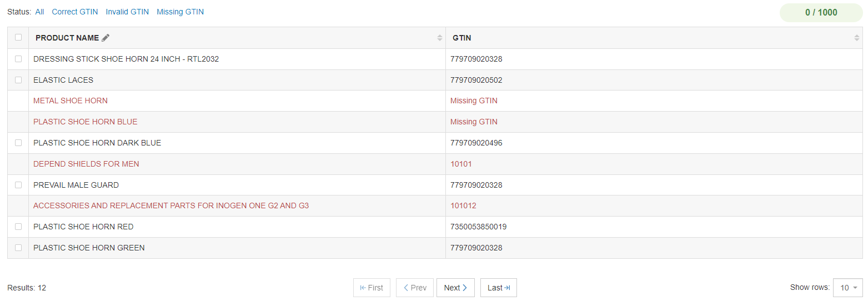Image resolution: width=868 pixels, height=306 pixels.
Task: Click the GTIN column sort arrows
Action: (x=856, y=38)
